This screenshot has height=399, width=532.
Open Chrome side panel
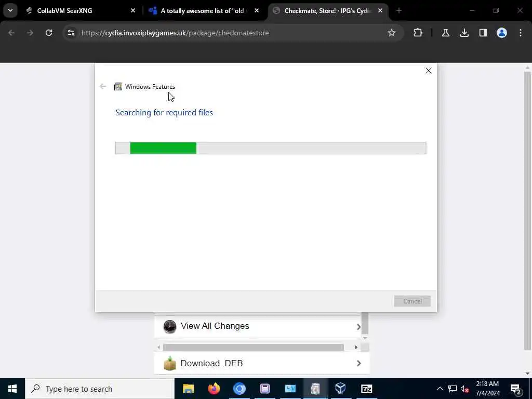point(483,33)
